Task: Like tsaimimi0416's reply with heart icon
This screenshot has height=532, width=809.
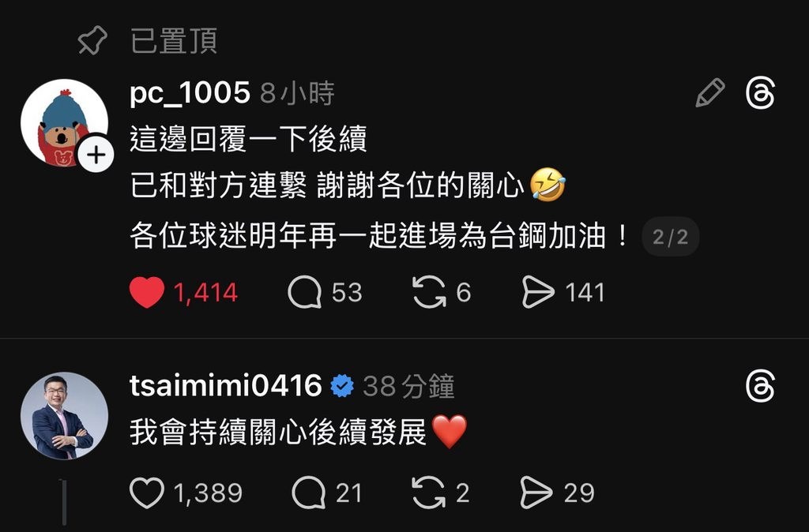Action: [146, 493]
